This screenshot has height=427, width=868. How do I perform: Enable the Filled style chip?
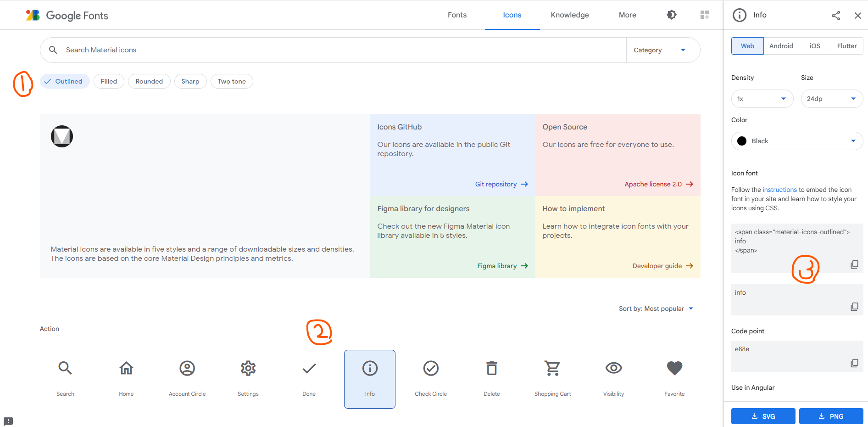(109, 81)
